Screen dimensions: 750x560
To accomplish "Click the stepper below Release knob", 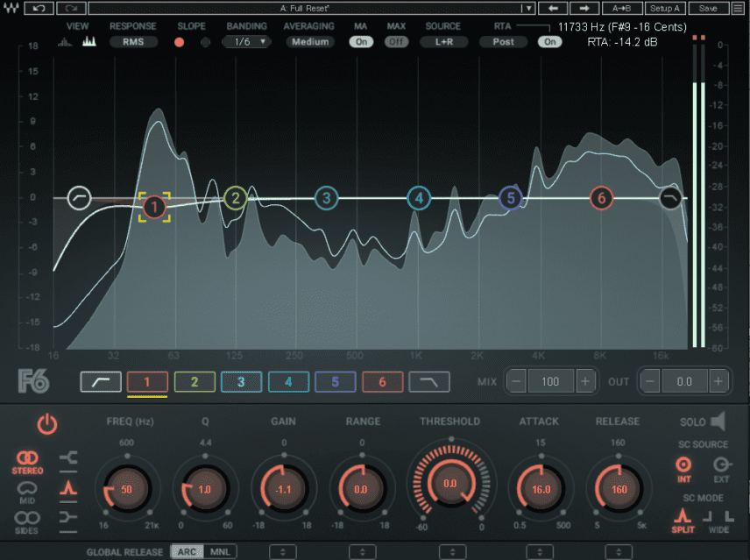I will 619,552.
